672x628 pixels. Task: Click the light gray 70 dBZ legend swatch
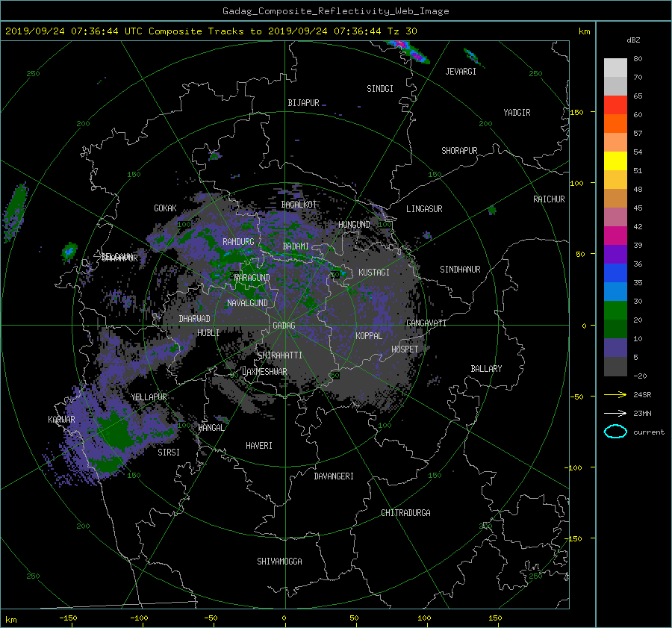coord(615,68)
